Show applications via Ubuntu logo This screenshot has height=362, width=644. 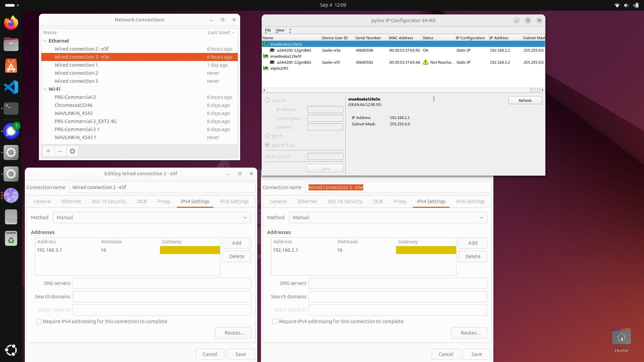(x=11, y=350)
